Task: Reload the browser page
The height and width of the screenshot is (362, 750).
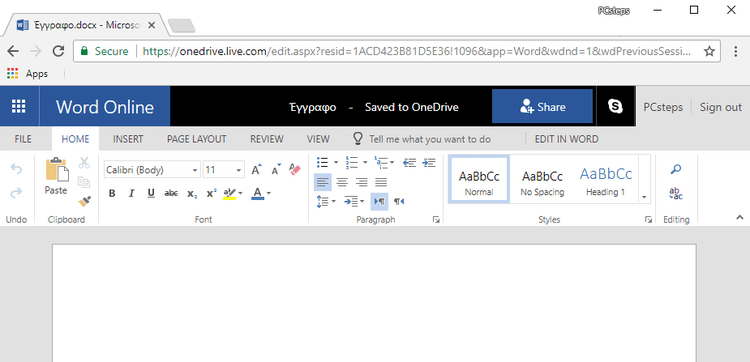Action: (x=58, y=51)
